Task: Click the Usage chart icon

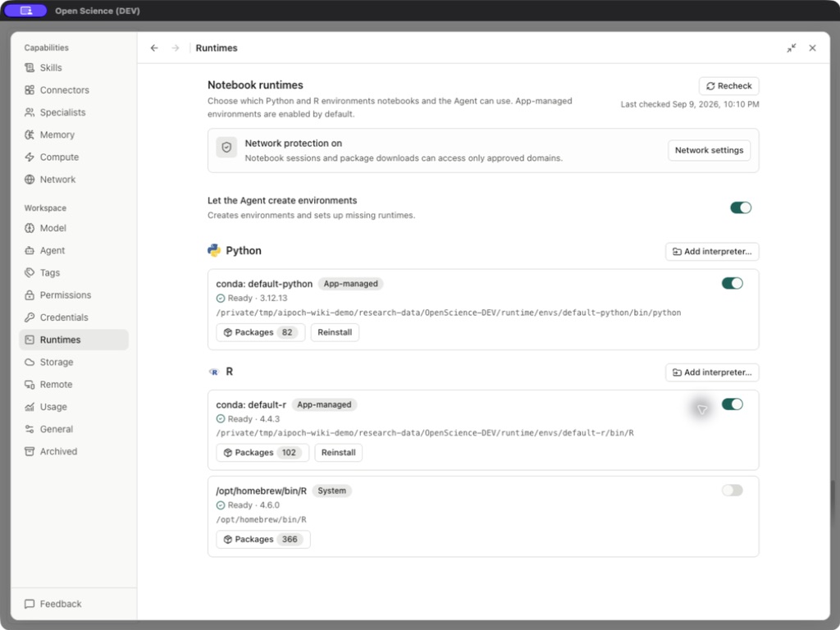Action: click(x=30, y=407)
